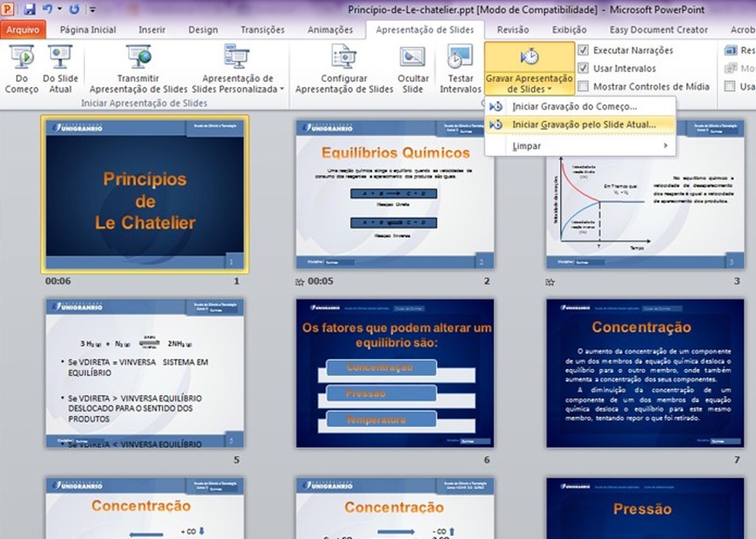Viewport: 756px width, 539px height.
Task: Select Iniciar Gravação pelo Slide Atual
Action: tap(584, 124)
